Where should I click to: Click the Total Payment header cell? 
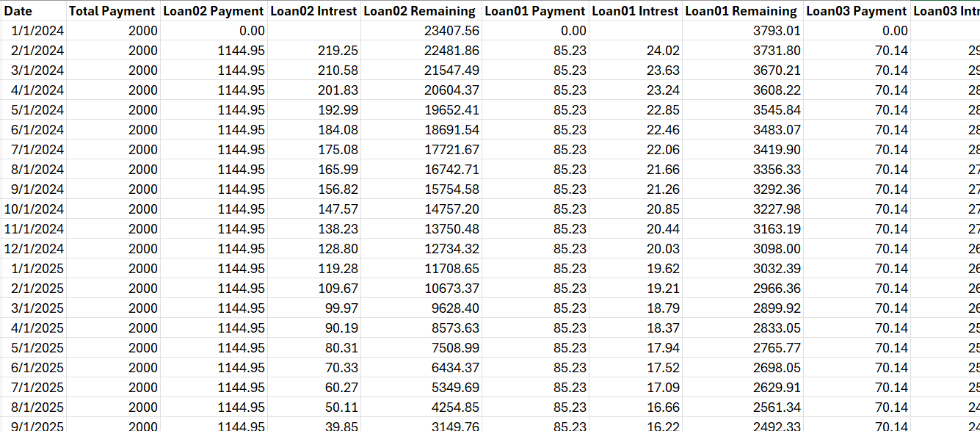tap(112, 11)
